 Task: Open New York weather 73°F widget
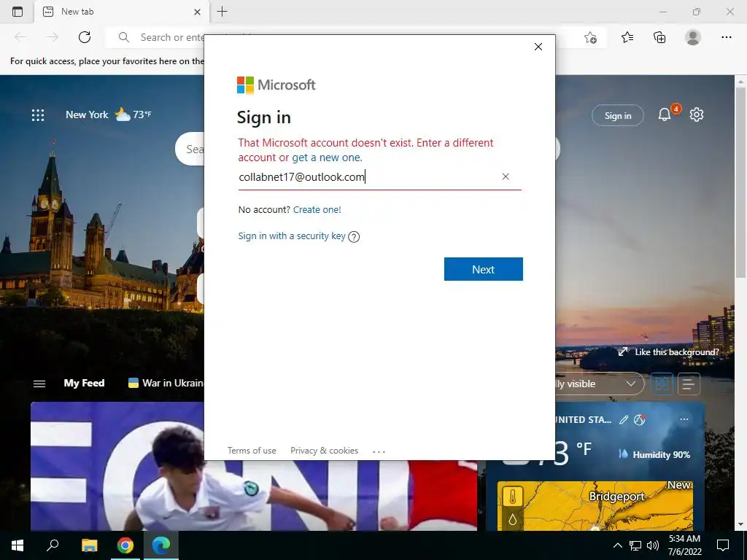[108, 114]
